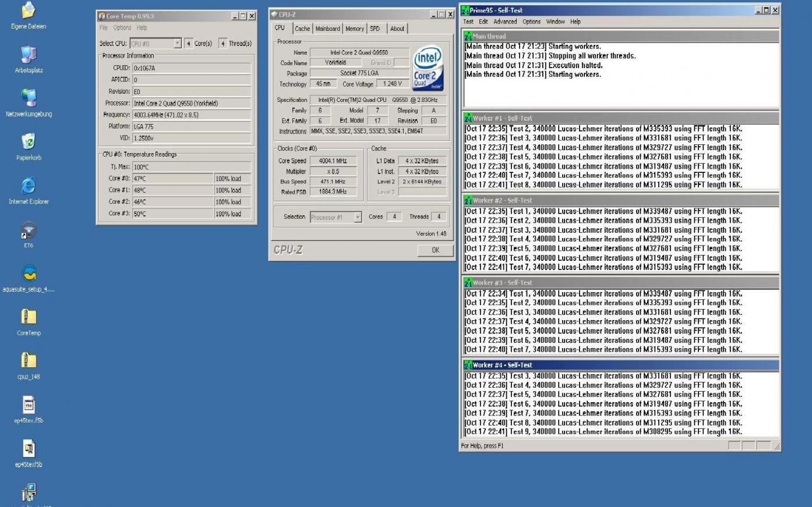Viewport: 812px width, 507px height.
Task: Click the Core Temp title bar icon
Action: 102,16
